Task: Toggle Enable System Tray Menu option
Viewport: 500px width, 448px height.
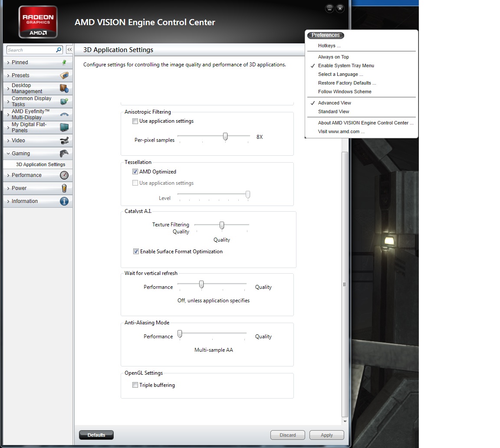Action: 346,65
